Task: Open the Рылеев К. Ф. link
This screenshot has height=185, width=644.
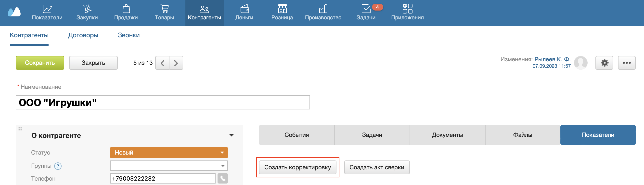Action: click(x=552, y=59)
